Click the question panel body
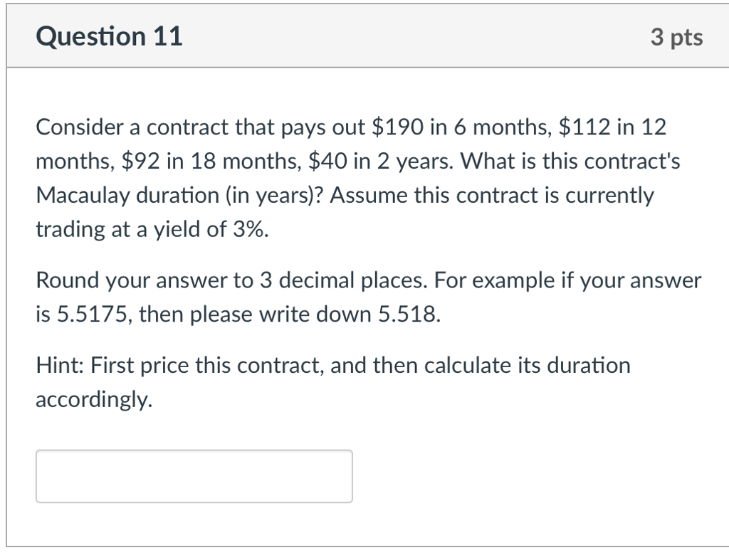 (364, 306)
